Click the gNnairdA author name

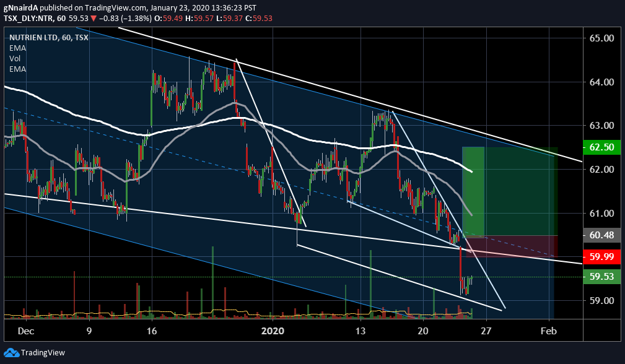click(20, 8)
